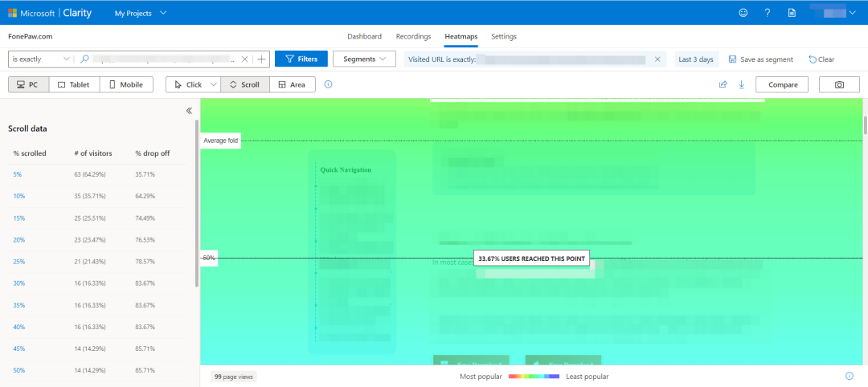This screenshot has height=387, width=868.
Task: Click the Scroll data panel scrollbar
Action: coord(197,203)
